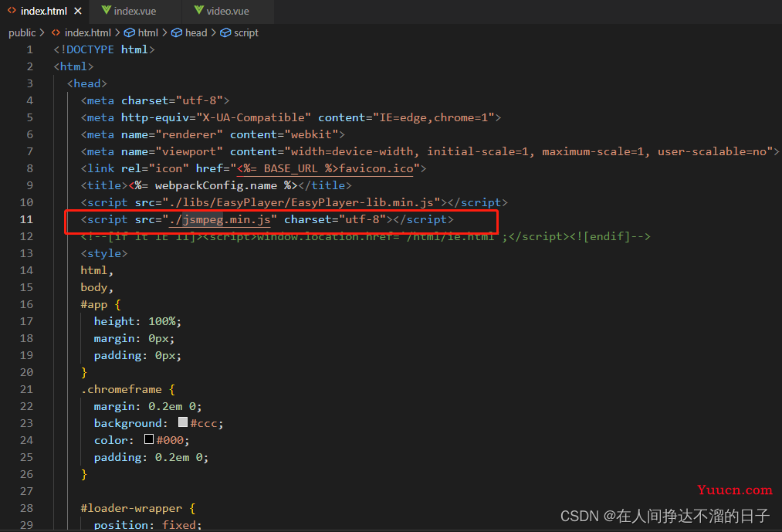Follow the favicon.ico href link
Screen dimensions: 782x532
325,168
